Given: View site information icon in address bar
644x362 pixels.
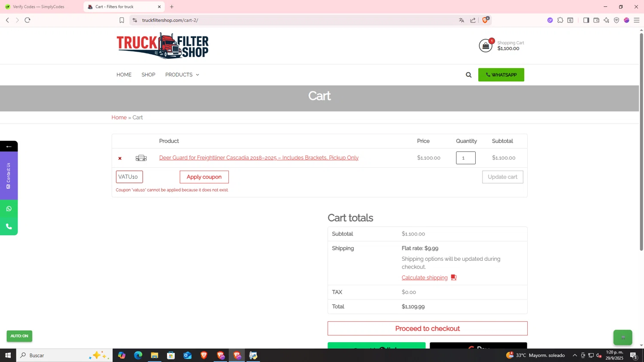Looking at the screenshot, I should (x=135, y=20).
